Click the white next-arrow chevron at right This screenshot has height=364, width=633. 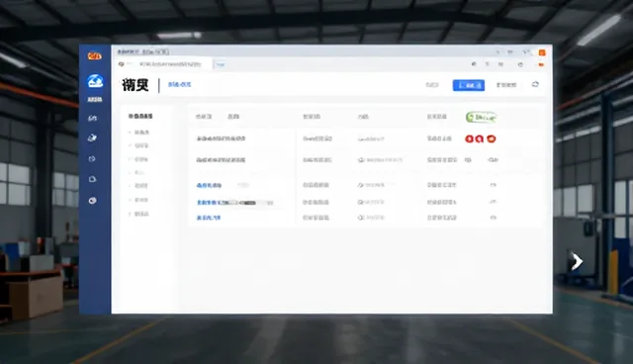(x=577, y=262)
